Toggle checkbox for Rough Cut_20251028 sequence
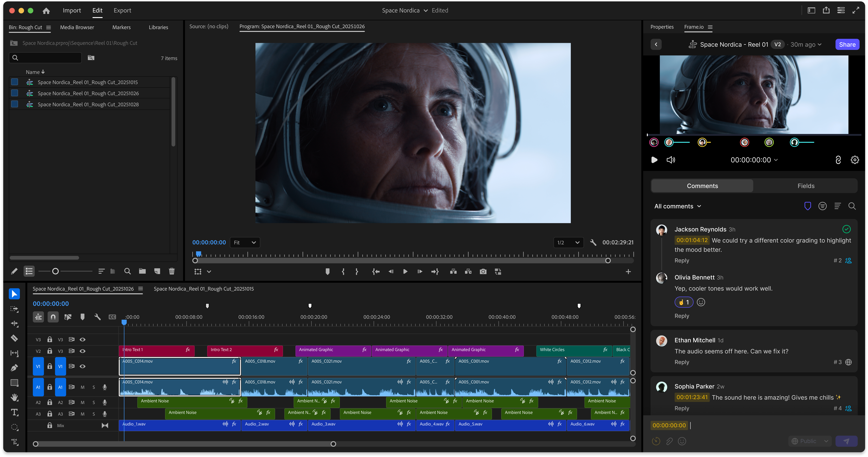This screenshot has height=457, width=868. pyautogui.click(x=14, y=104)
